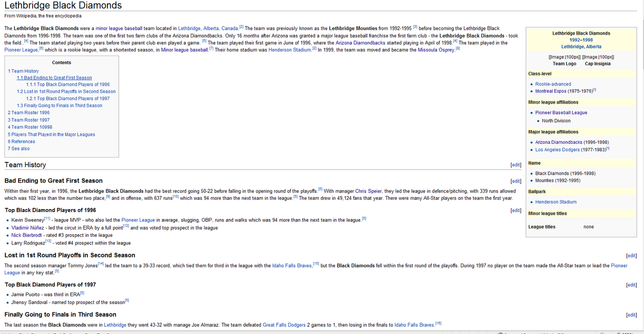Select contents entry Bad Ending to Great First Season
Image resolution: width=644 pixels, height=334 pixels.
click(54, 78)
